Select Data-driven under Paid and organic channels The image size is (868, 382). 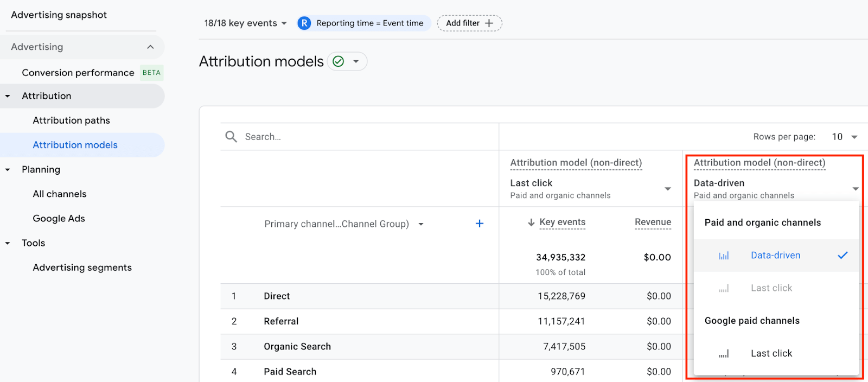(776, 256)
